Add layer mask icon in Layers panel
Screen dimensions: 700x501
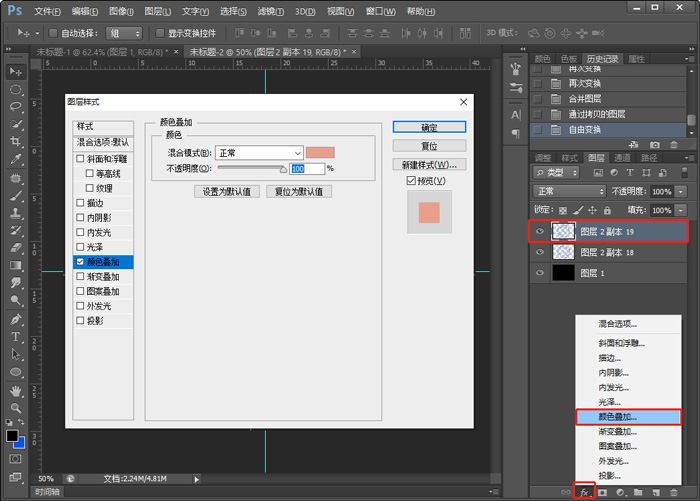point(603,493)
